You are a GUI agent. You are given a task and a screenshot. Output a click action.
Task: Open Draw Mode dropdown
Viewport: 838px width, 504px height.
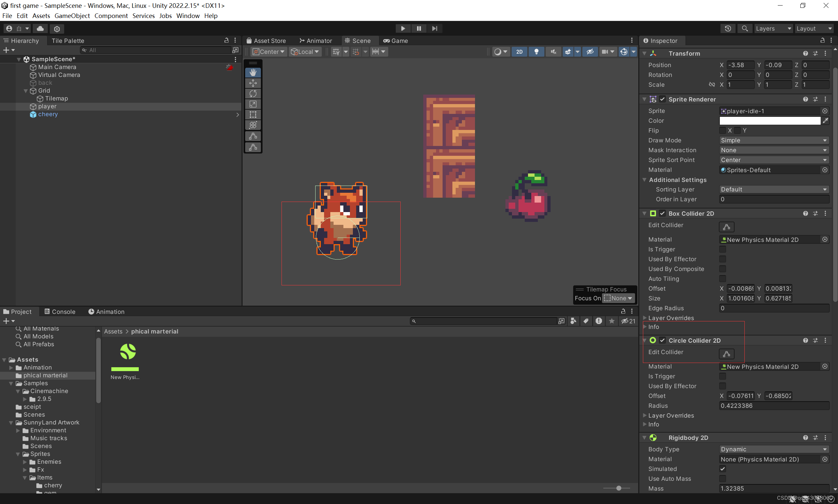tap(774, 140)
